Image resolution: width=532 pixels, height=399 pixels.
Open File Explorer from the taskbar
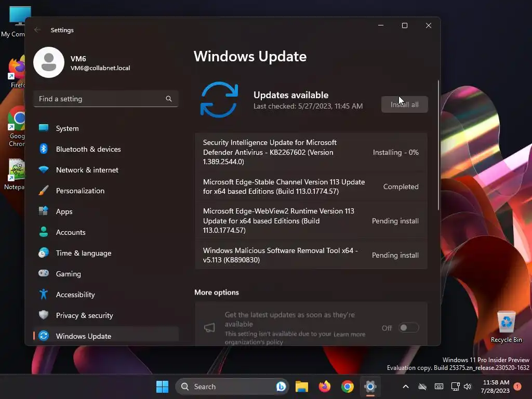302,387
